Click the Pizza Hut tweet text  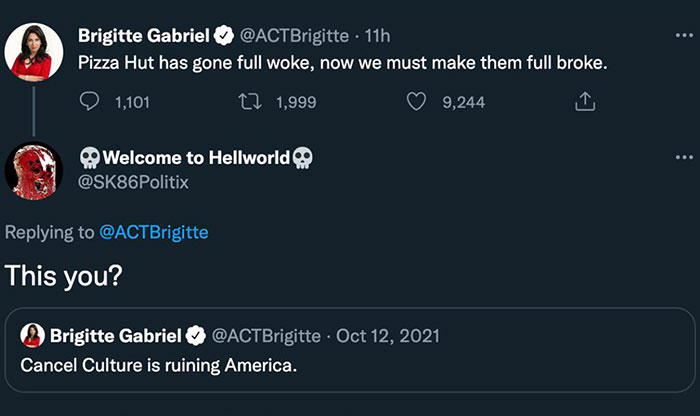click(343, 62)
